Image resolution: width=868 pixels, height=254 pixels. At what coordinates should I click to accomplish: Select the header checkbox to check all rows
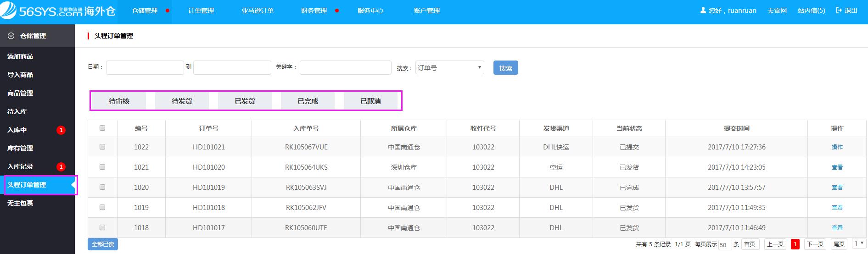(x=102, y=128)
